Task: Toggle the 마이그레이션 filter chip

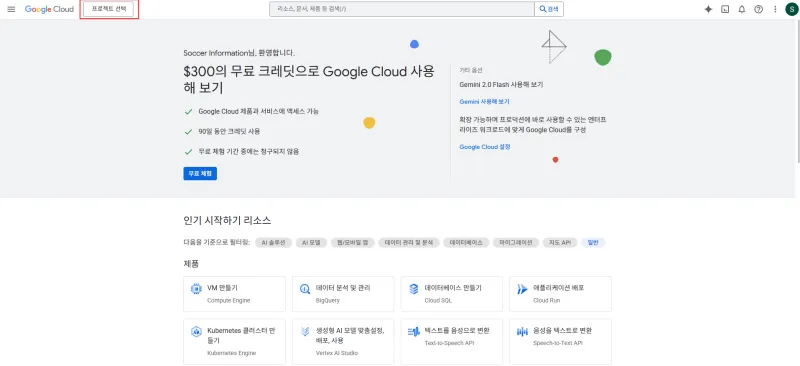Action: (516, 243)
